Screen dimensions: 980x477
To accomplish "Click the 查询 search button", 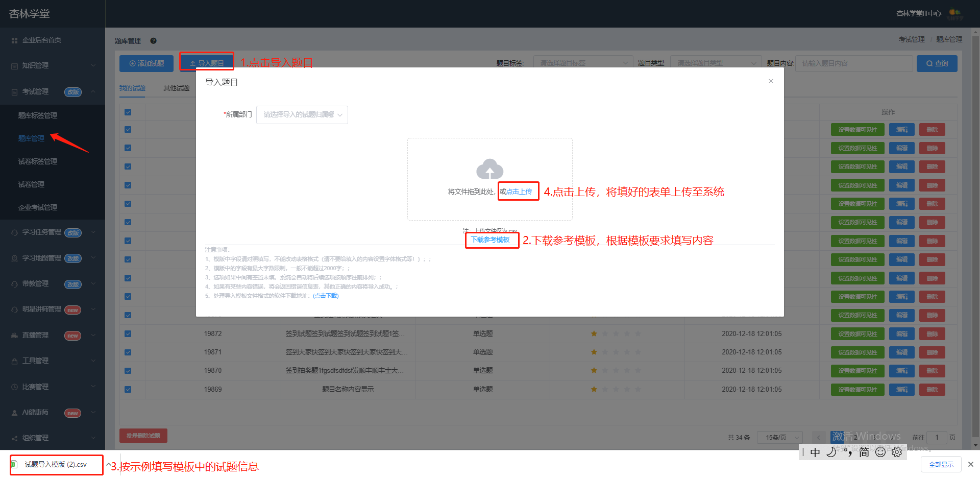I will [937, 63].
